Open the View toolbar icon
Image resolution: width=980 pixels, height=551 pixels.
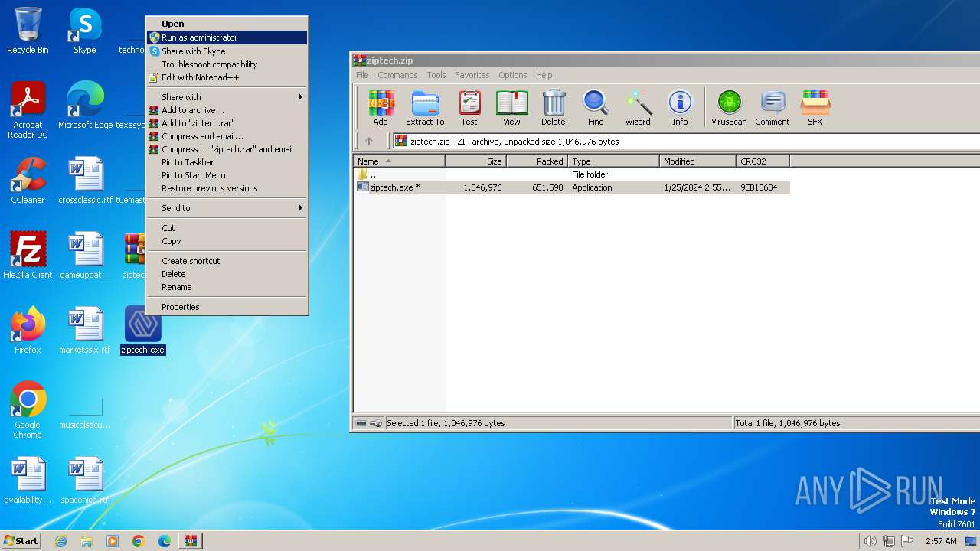pos(511,108)
